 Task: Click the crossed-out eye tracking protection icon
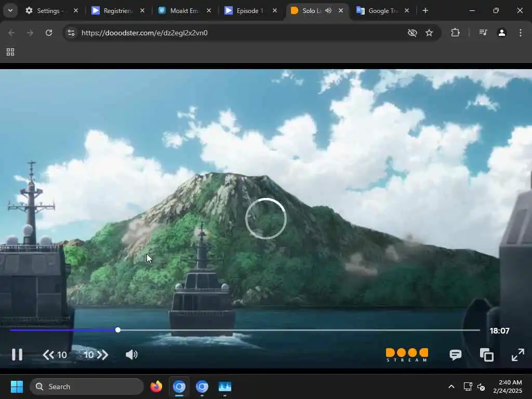click(412, 33)
